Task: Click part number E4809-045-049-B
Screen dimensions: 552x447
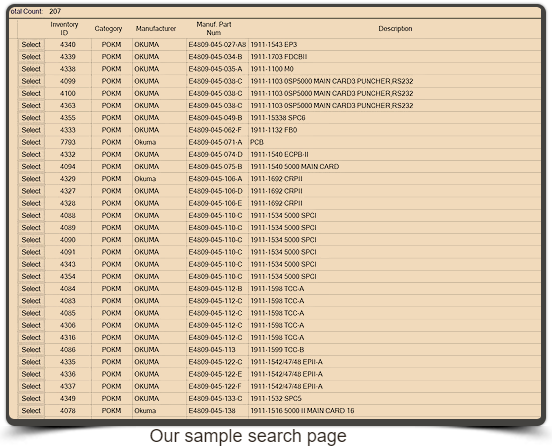Action: [215, 118]
